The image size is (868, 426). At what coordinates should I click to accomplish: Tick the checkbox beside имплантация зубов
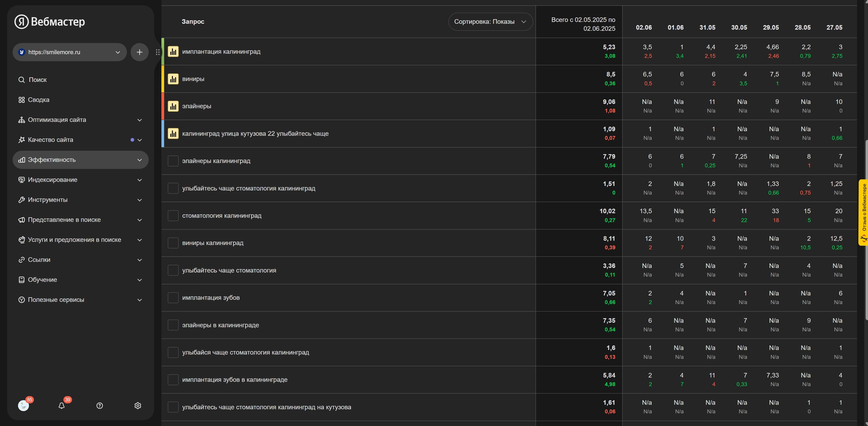click(173, 297)
